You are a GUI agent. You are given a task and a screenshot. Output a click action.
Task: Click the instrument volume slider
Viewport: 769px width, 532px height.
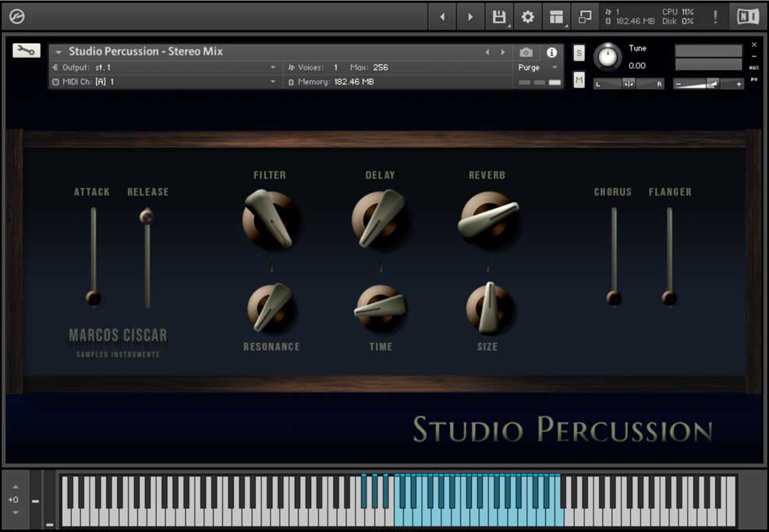[706, 83]
